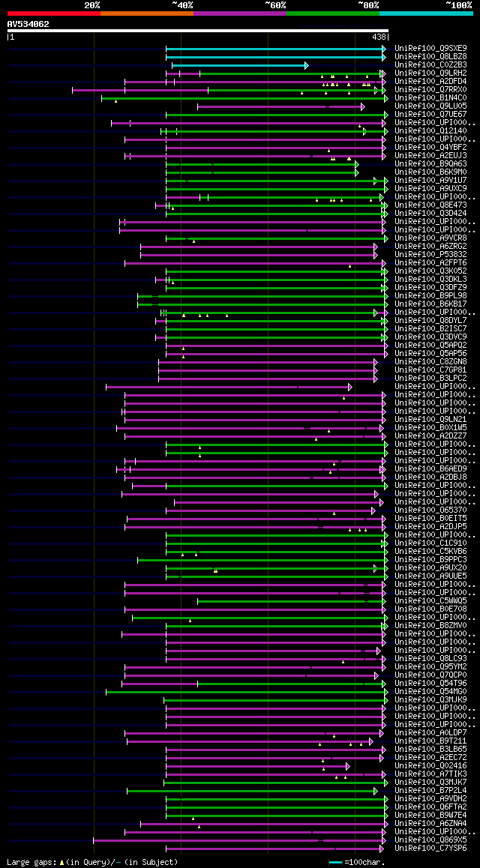Choose subject UniRef100_Q12140

click(430, 131)
